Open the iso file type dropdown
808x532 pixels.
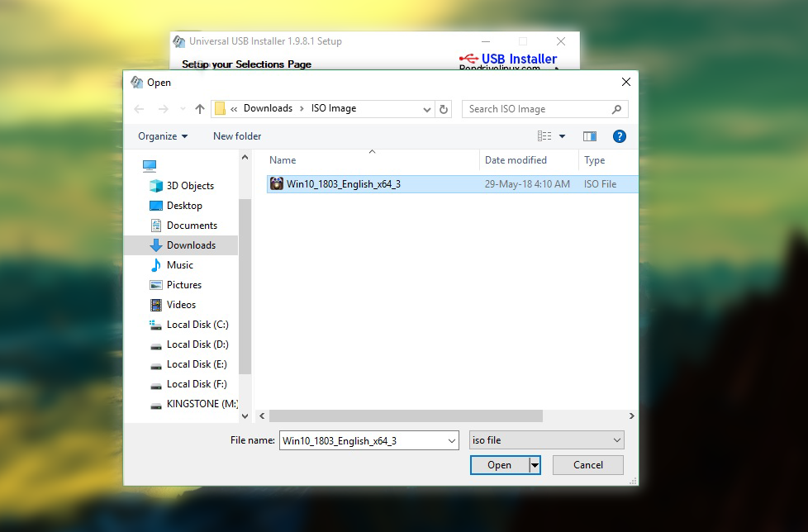pos(546,440)
